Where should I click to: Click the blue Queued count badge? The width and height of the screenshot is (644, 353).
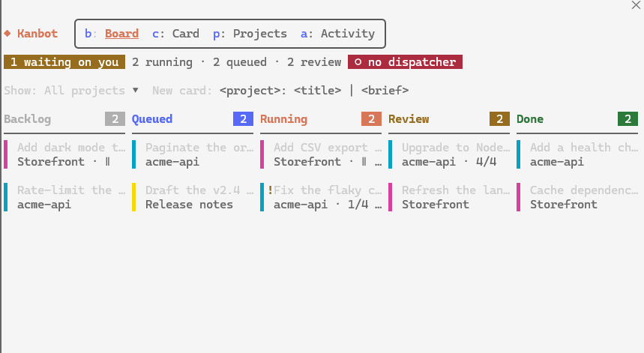click(x=243, y=119)
